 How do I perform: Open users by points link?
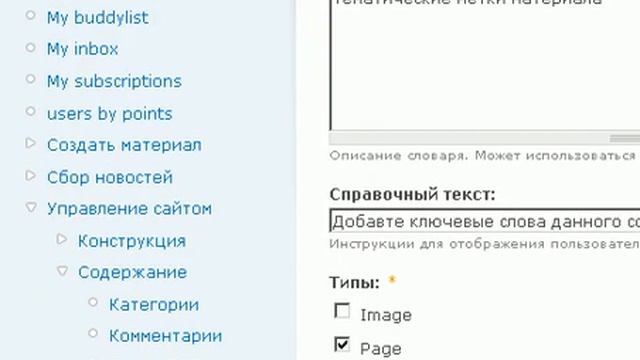tap(109, 114)
